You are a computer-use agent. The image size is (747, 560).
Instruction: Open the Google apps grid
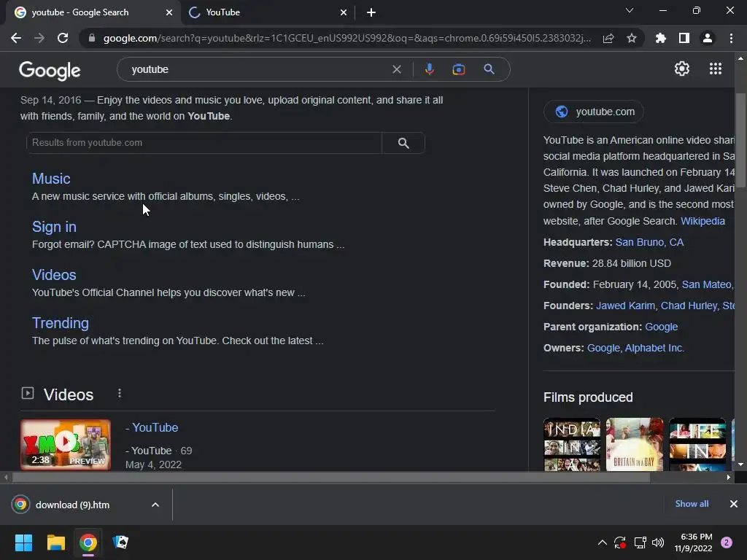[716, 69]
